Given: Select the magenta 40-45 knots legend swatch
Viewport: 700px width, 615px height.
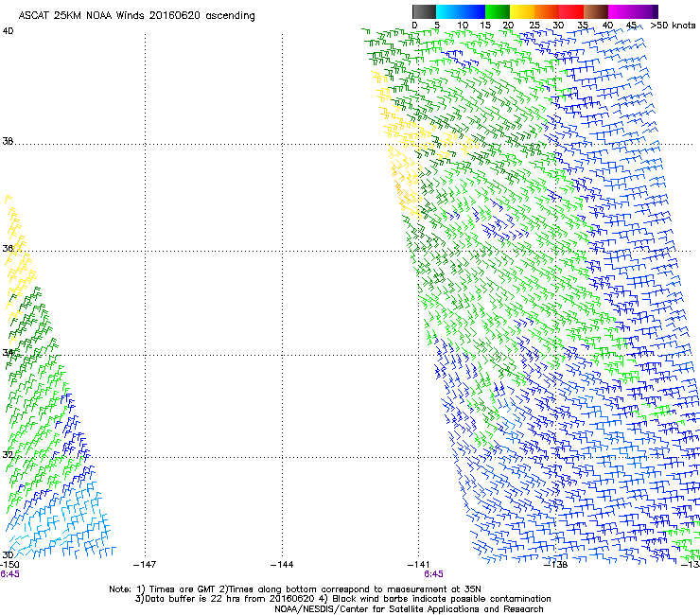Looking at the screenshot, I should tap(621, 11).
